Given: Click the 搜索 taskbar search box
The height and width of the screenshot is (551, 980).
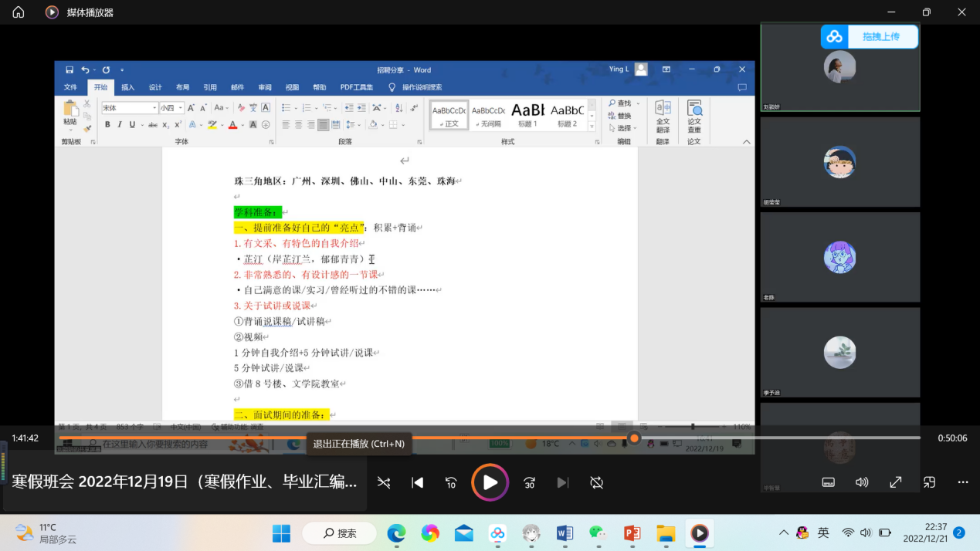Looking at the screenshot, I should 340,533.
